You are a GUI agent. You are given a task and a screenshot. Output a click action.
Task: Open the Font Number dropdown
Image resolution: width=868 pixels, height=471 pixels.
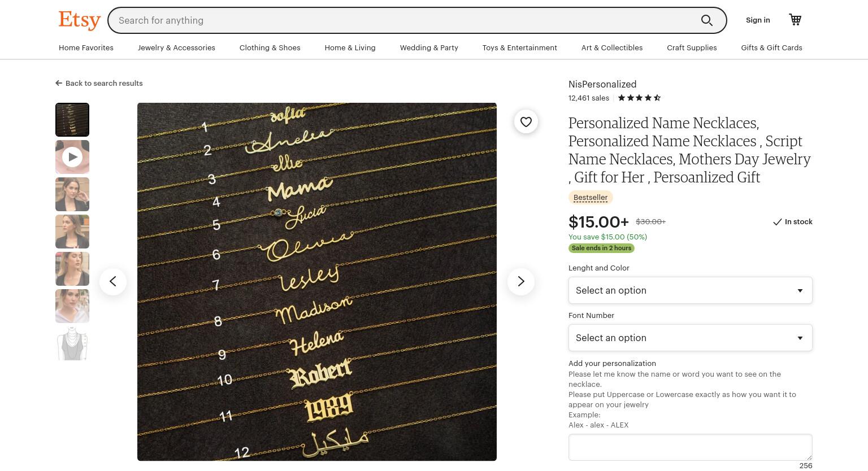point(690,338)
